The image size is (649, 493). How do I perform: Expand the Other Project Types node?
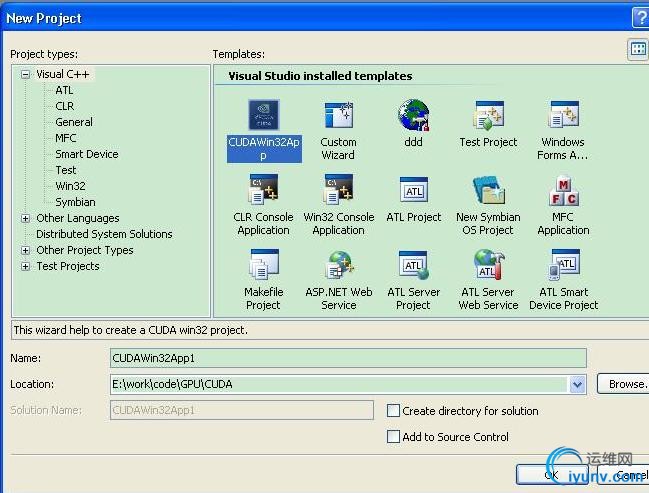26,250
